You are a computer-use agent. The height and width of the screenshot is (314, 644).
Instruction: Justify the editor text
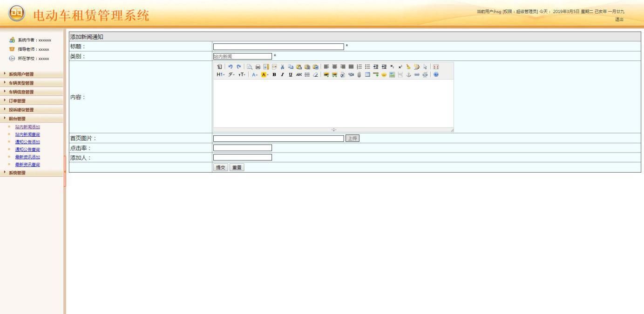351,67
